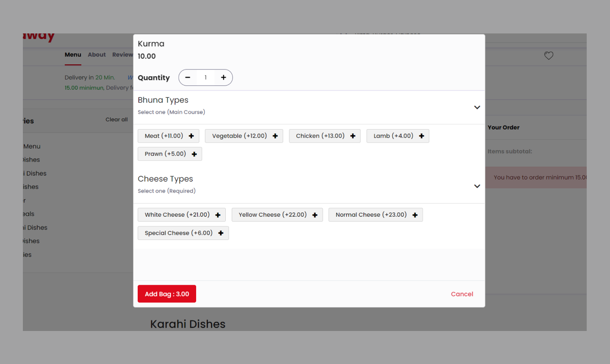Screen dimensions: 610x364
Task: Click the plus icon on Meat option
Action: click(191, 136)
